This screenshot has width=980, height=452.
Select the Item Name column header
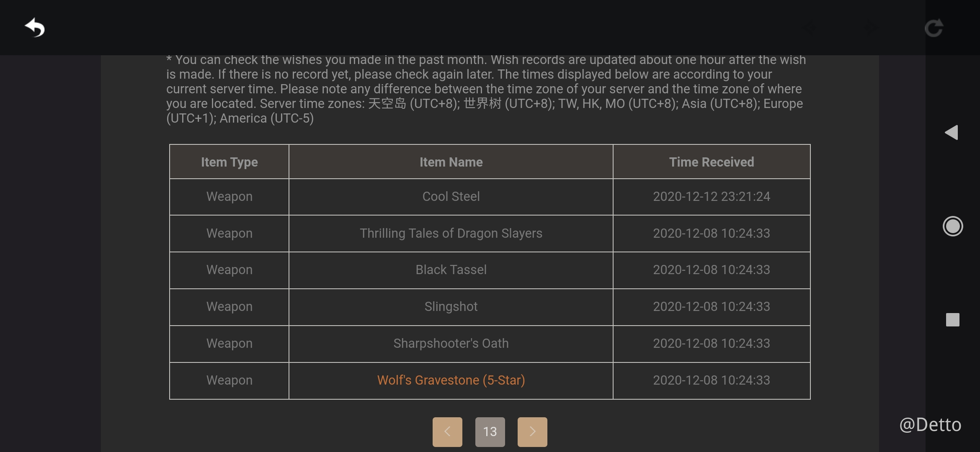(451, 162)
